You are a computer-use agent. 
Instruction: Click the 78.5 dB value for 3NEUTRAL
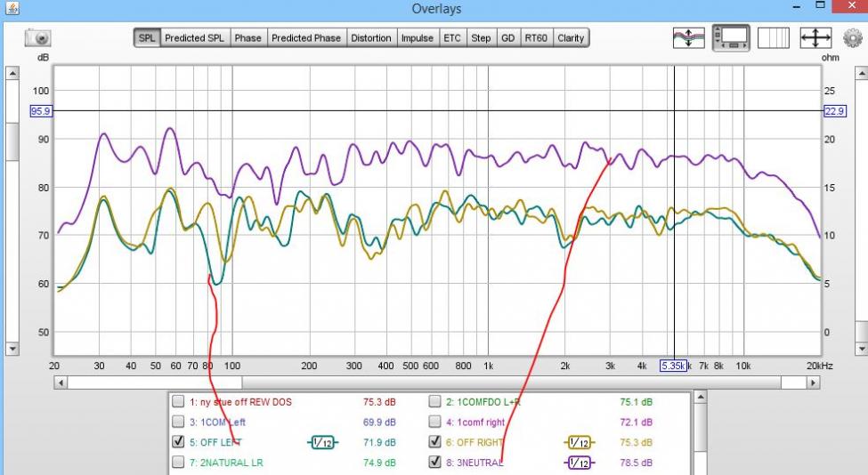click(636, 463)
